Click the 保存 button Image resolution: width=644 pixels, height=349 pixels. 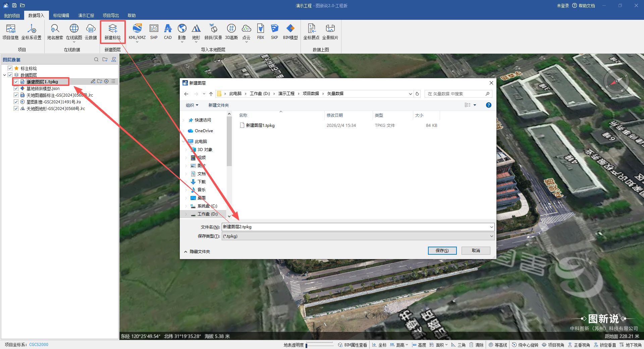[x=442, y=251]
